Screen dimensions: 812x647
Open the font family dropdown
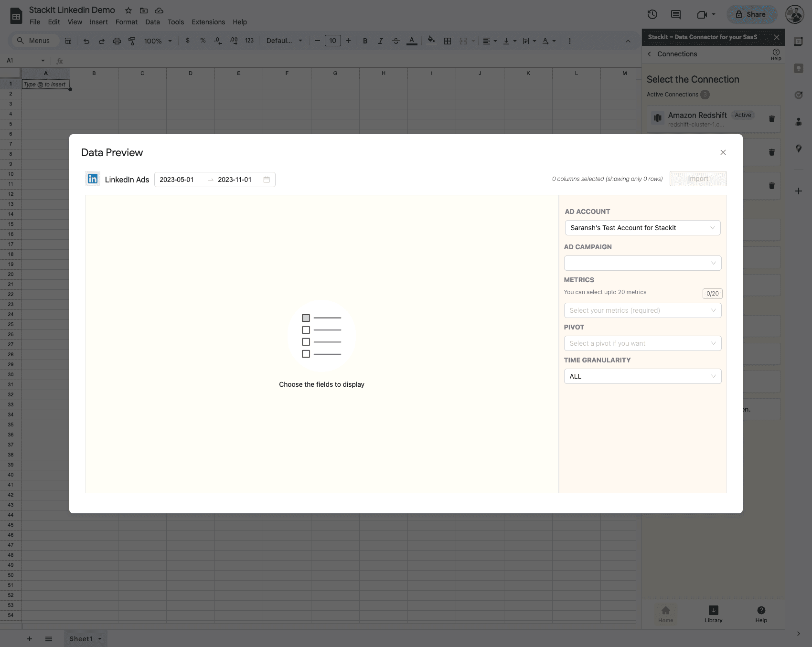(284, 41)
